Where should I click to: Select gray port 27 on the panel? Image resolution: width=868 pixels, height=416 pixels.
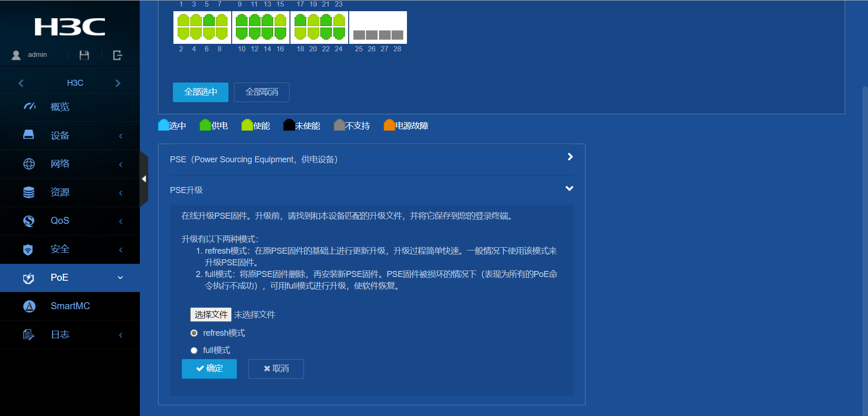385,35
